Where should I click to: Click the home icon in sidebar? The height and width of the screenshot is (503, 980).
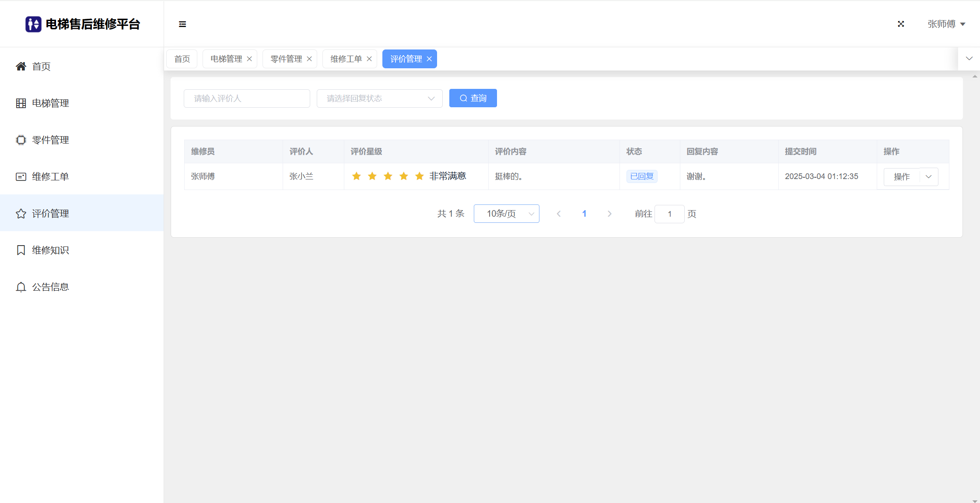click(x=21, y=66)
